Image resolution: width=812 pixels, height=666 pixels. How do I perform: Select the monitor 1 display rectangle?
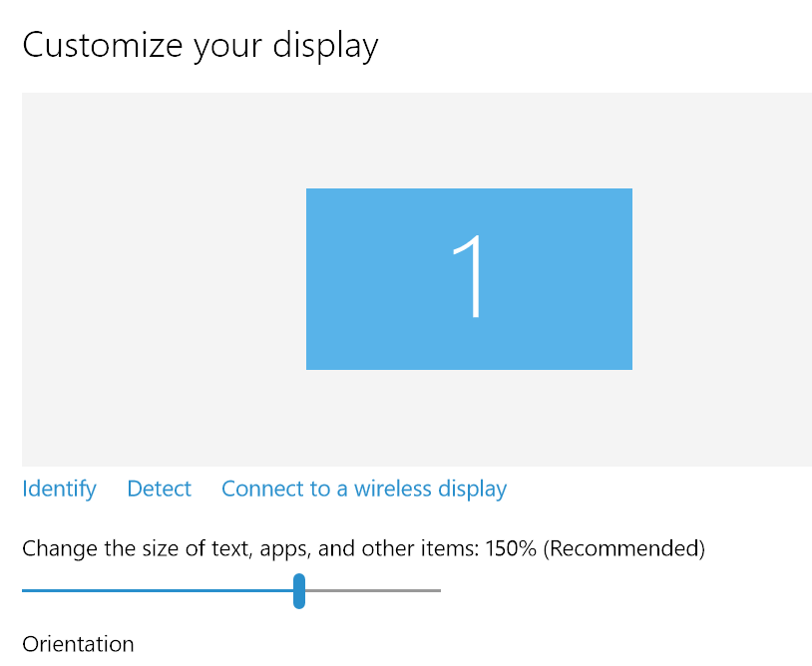pyautogui.click(x=399, y=299)
